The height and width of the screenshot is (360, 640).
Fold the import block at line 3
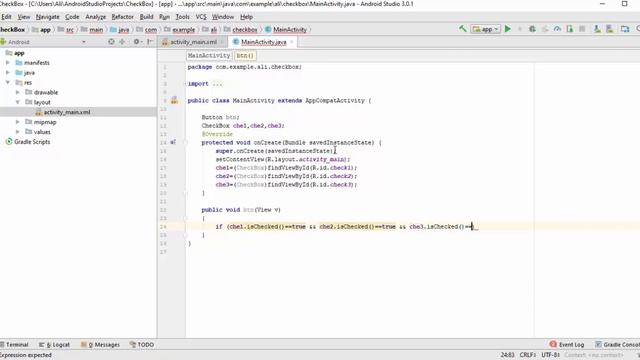(x=185, y=84)
